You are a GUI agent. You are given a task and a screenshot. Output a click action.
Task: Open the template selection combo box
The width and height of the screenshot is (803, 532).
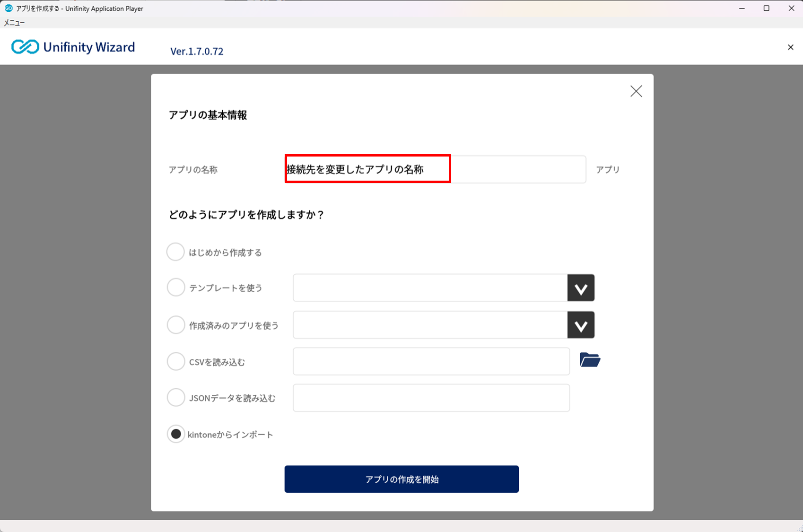430,288
